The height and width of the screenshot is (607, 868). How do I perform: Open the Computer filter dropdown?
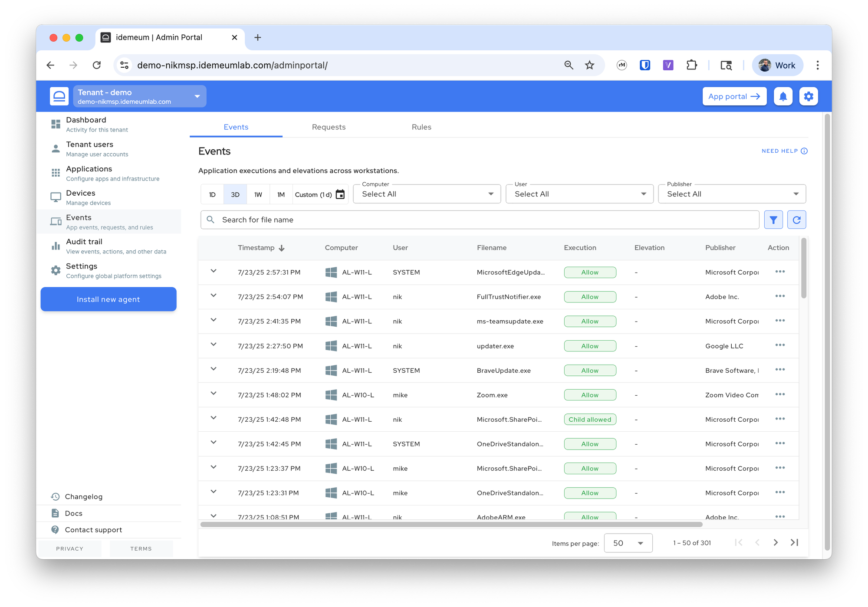[427, 194]
